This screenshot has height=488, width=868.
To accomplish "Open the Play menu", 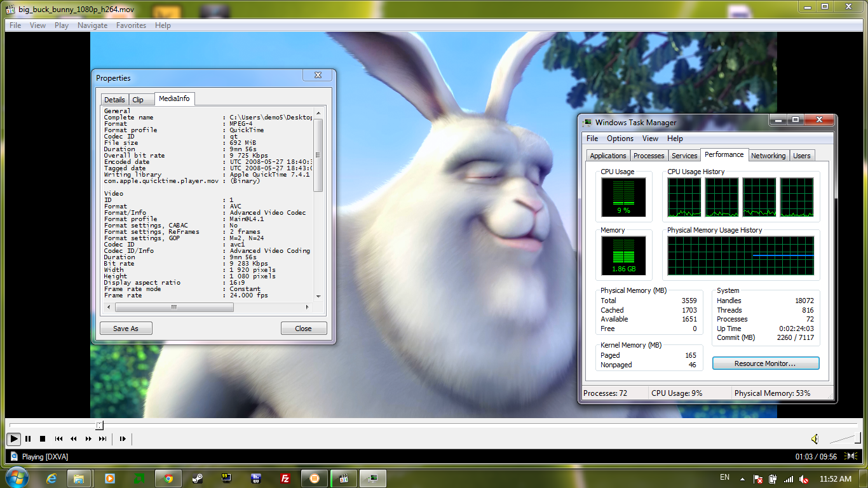I will coord(62,25).
